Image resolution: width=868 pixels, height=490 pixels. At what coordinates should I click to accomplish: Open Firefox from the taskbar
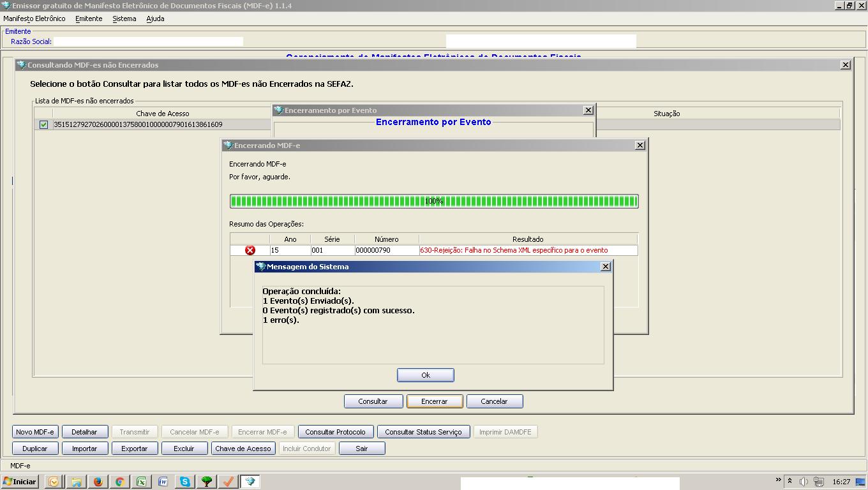(98, 482)
